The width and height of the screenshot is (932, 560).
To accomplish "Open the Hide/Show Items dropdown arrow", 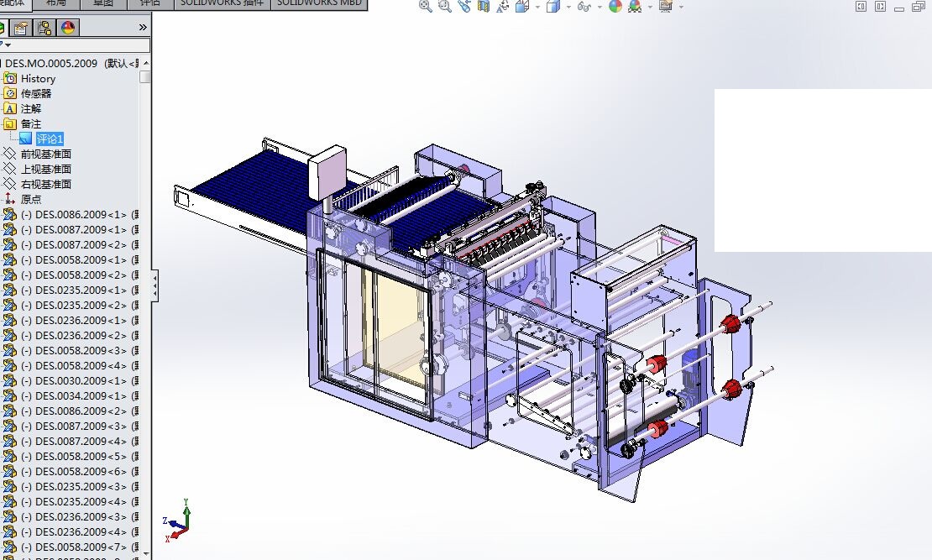I will click(600, 7).
